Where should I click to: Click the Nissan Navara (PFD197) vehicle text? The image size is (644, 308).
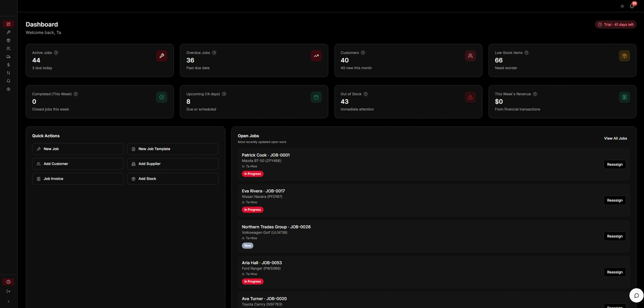262,197
